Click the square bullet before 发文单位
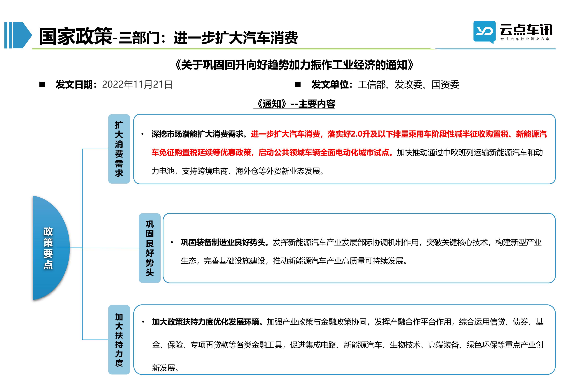Screen dimensions: 588x392 (298, 84)
